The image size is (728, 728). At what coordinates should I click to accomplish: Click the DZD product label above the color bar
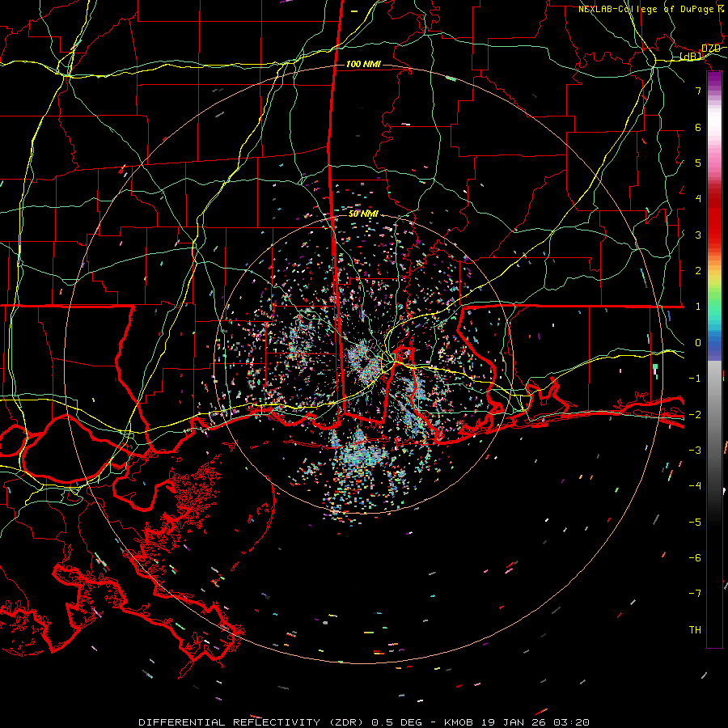[711, 49]
